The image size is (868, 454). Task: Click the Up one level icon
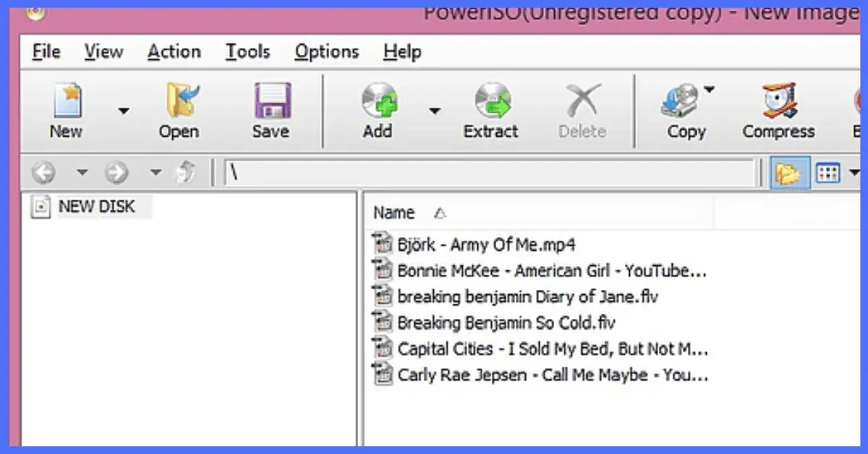click(187, 173)
